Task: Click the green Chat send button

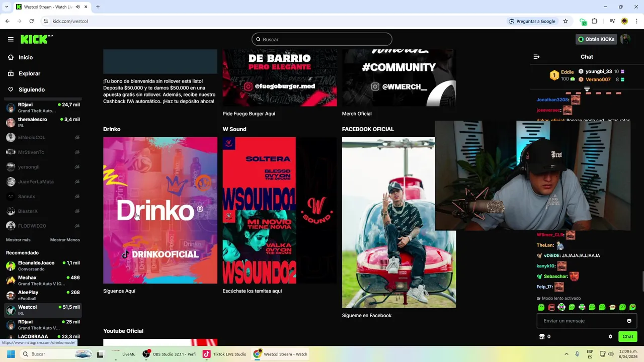Action: click(628, 337)
